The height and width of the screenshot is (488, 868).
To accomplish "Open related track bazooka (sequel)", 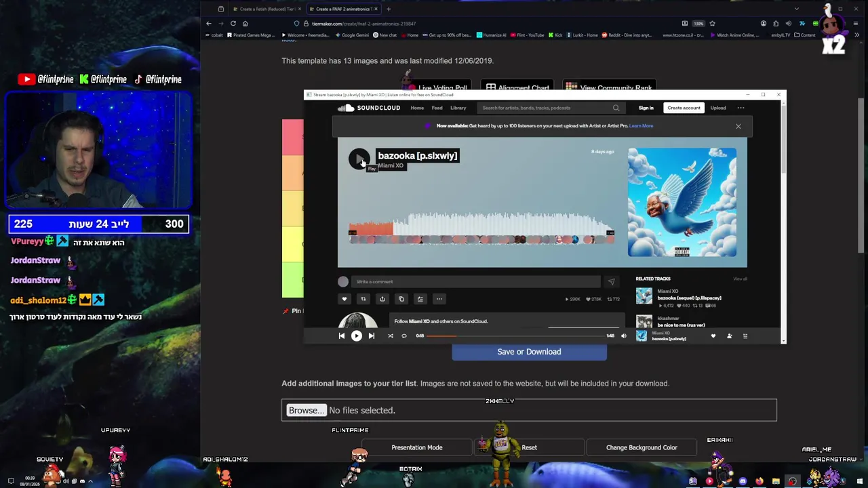I will (689, 298).
